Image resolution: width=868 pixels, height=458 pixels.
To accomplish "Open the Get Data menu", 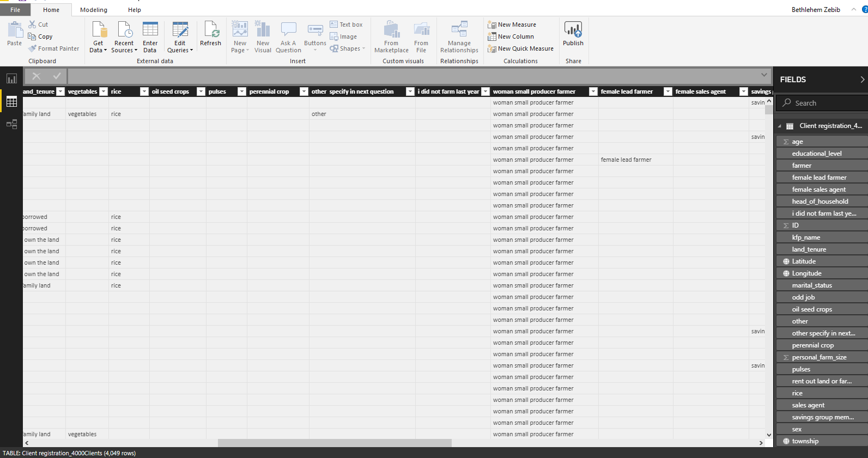I will (98, 37).
